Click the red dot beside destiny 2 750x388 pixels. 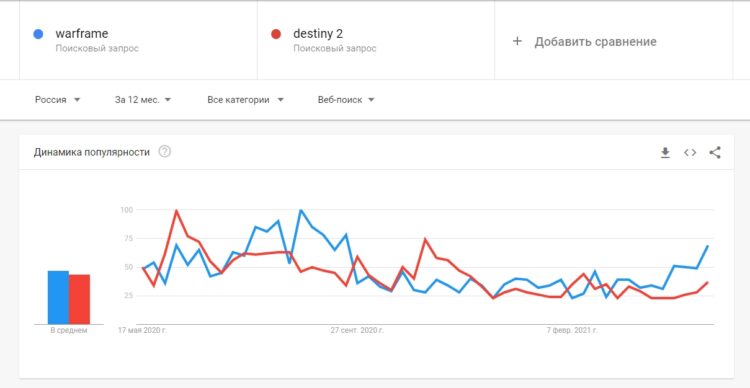[276, 34]
